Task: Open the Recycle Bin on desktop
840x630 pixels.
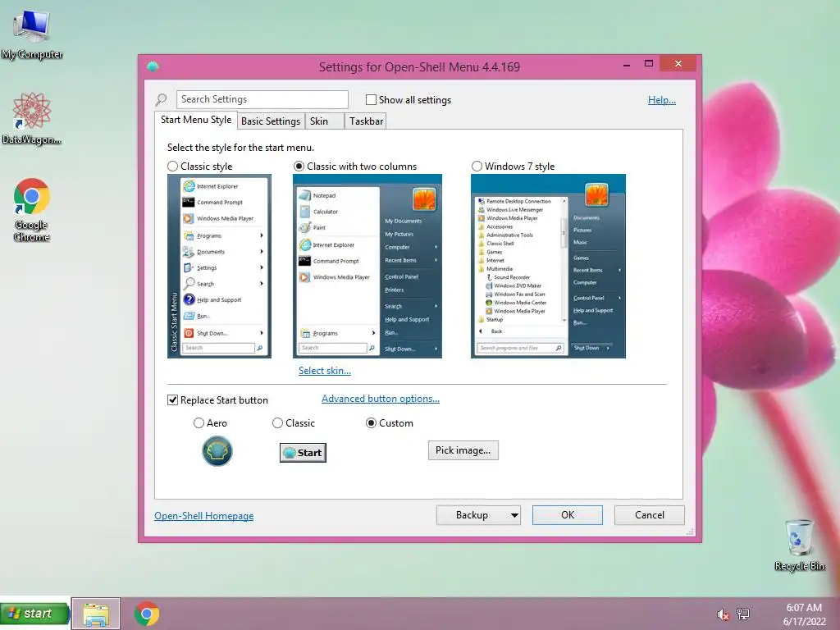Action: (x=799, y=545)
